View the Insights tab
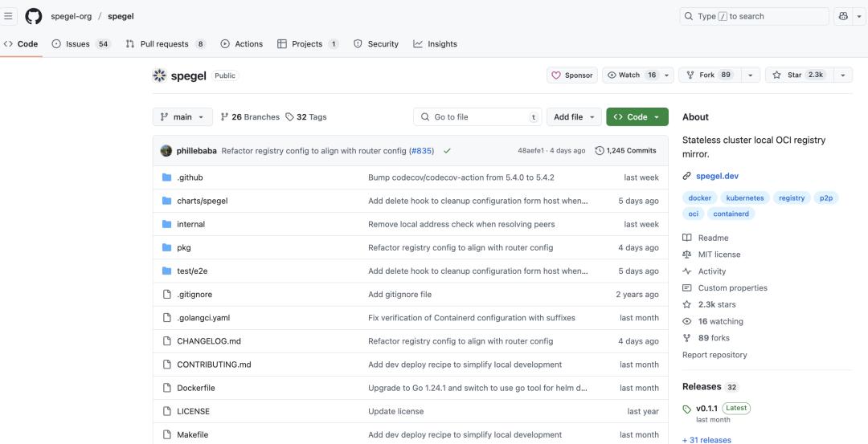The image size is (868, 444). pos(435,43)
